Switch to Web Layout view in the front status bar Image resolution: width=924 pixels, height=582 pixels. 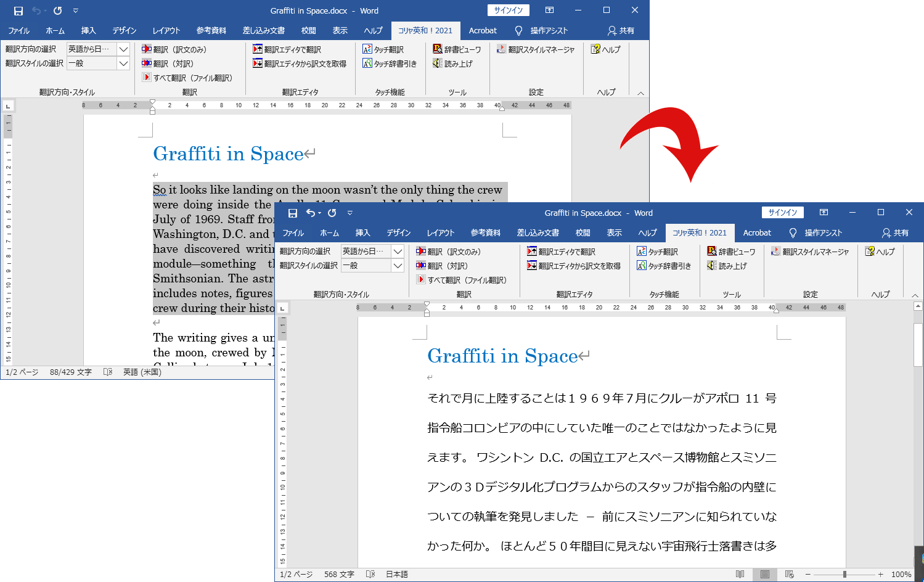click(x=789, y=574)
